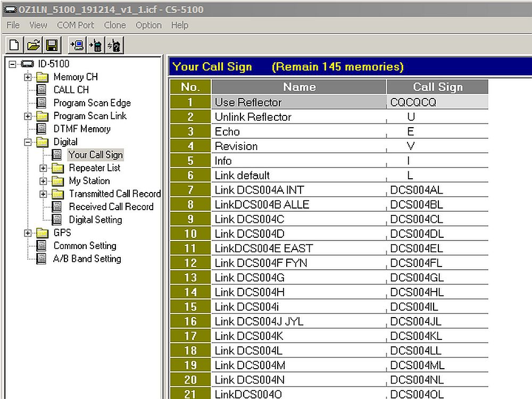Select the A/B Band Setting tree item

(x=87, y=259)
